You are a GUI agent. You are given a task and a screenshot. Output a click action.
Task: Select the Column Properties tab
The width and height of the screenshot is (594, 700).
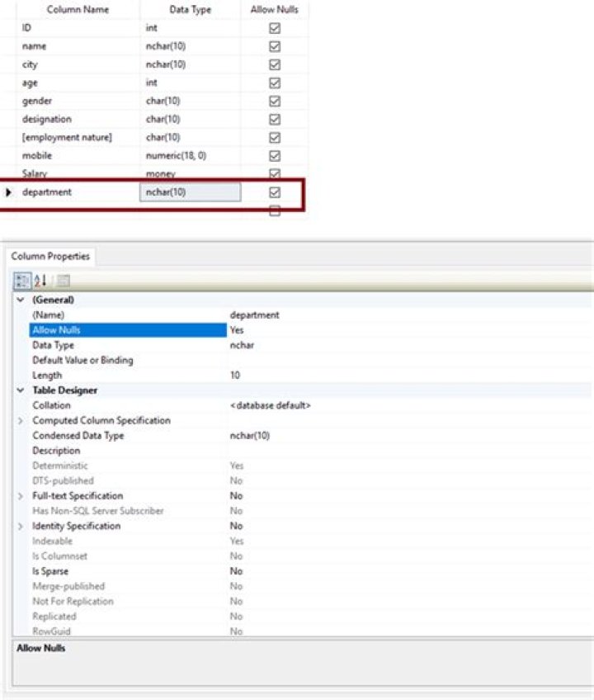[50, 257]
